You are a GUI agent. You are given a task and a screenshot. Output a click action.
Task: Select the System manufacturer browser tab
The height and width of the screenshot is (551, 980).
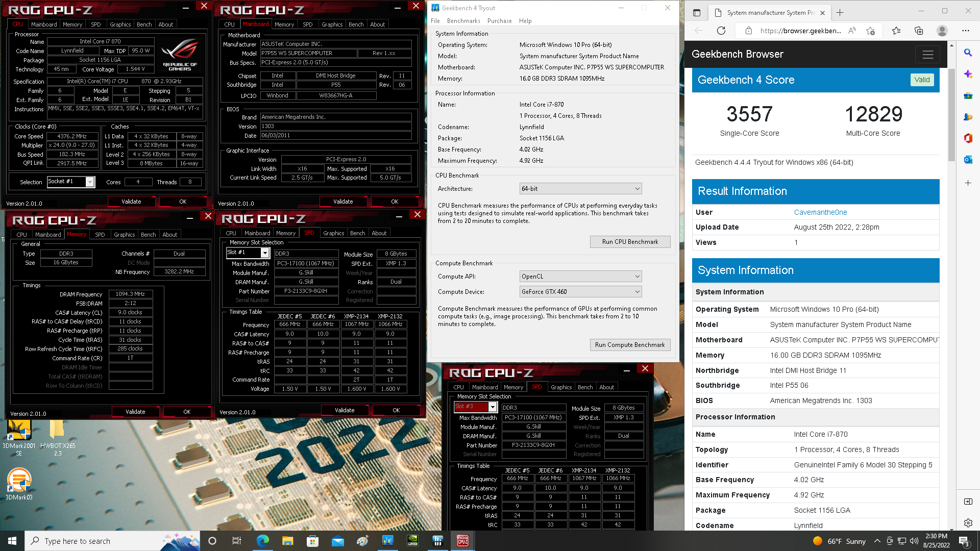(x=770, y=12)
